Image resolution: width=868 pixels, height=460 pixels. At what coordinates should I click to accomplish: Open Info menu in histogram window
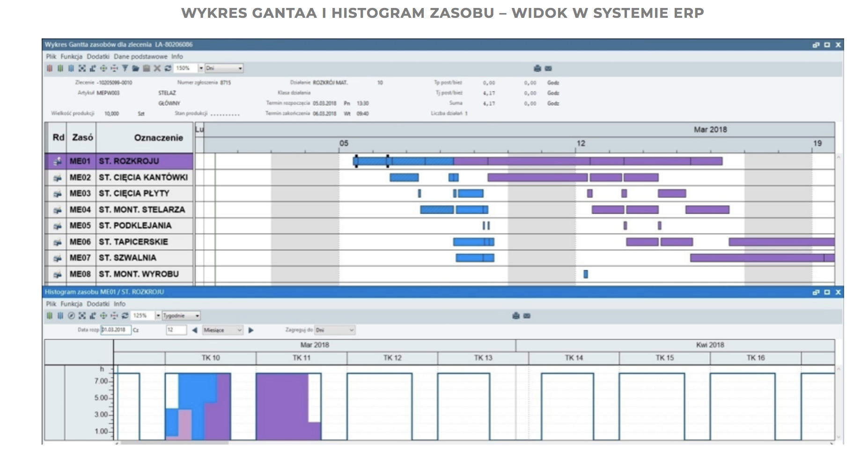[119, 304]
